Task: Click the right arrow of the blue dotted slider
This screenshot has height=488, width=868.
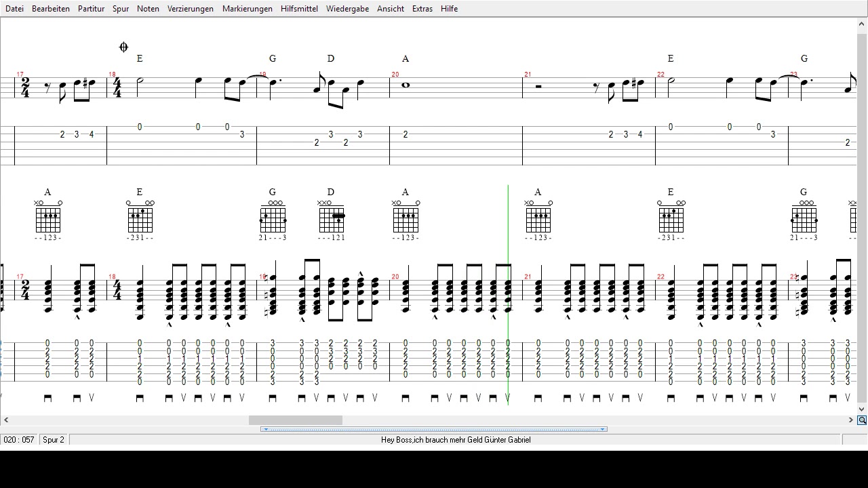Action: pos(603,429)
